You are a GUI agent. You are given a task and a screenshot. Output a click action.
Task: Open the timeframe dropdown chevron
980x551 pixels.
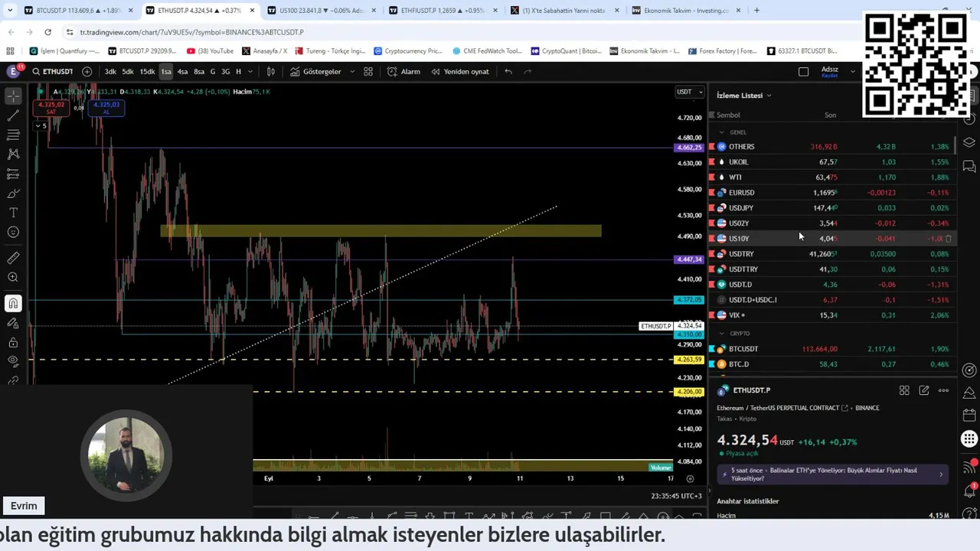pyautogui.click(x=252, y=71)
